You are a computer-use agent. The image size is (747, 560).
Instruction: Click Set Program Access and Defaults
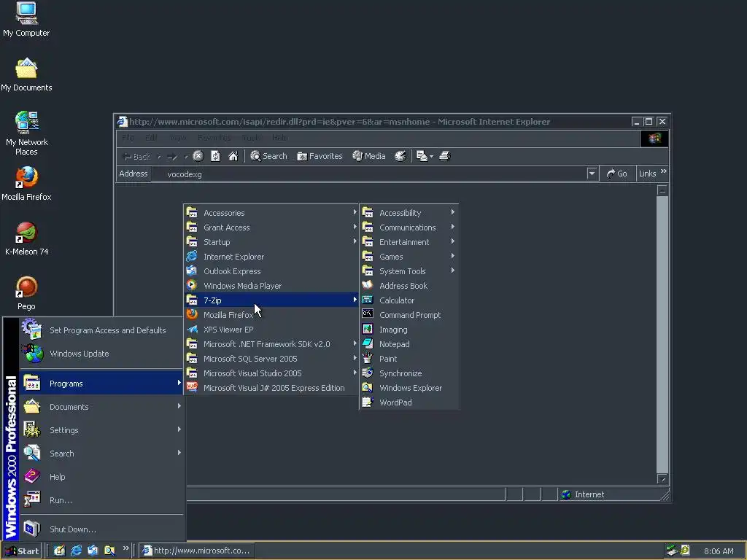click(x=101, y=330)
